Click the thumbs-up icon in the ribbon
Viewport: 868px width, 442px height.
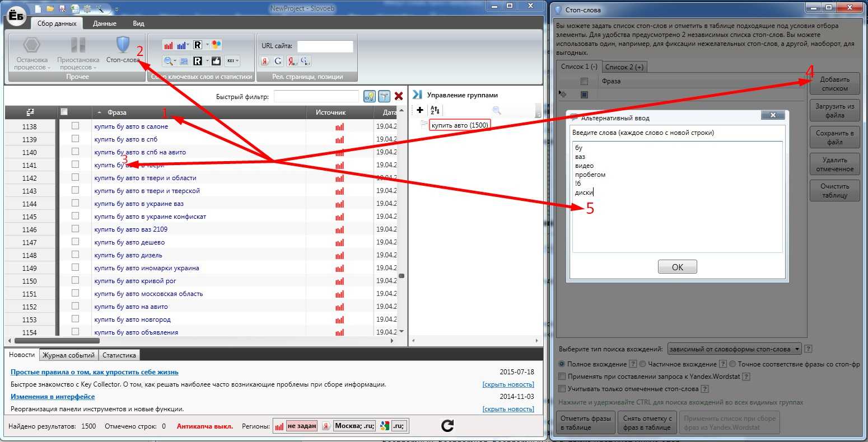click(x=216, y=61)
